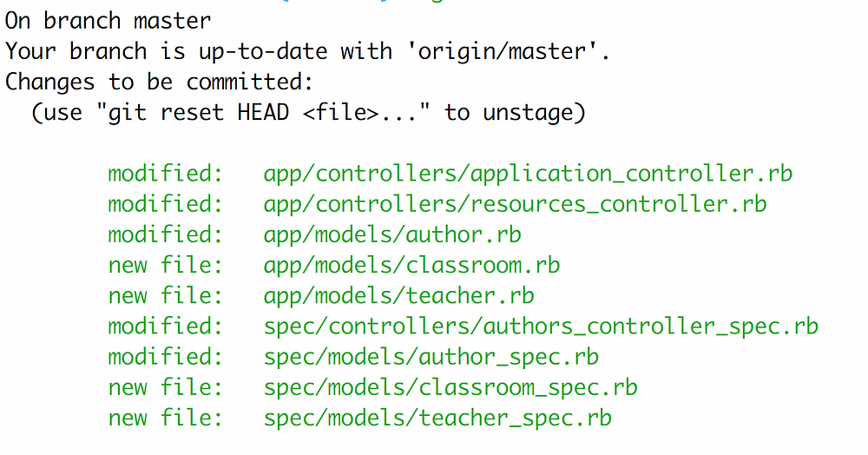Click authors_controller_spec.rb path

[541, 326]
